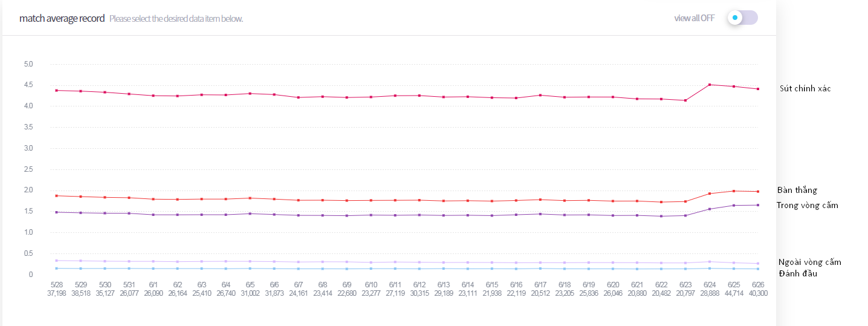Click the 5/28 date label on x-axis
This screenshot has height=326, width=868.
click(57, 284)
